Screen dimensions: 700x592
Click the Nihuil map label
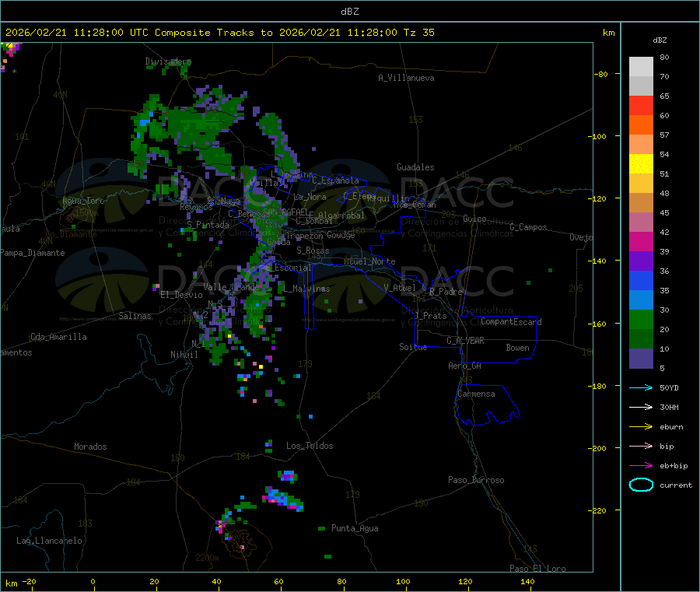click(x=184, y=355)
